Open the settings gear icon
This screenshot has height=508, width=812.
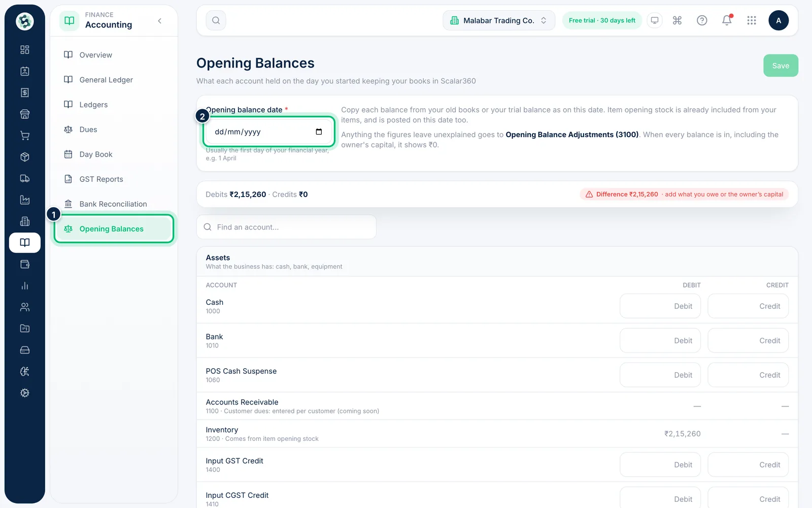tap(24, 393)
